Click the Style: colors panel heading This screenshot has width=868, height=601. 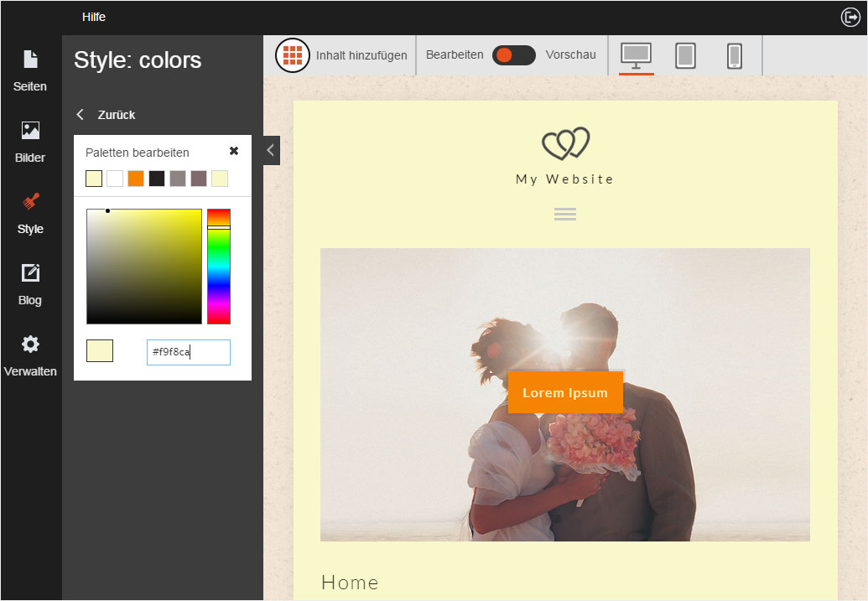[138, 60]
